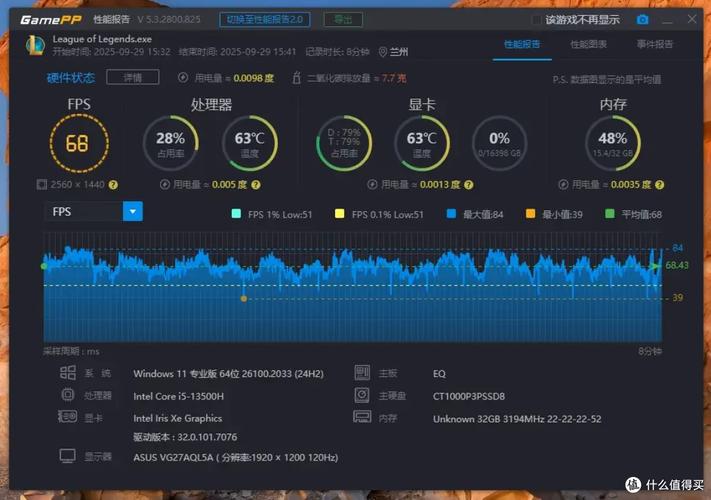This screenshot has width=711, height=500.
Task: Click the help icon beside 2560 × 1440
Action: [x=113, y=184]
